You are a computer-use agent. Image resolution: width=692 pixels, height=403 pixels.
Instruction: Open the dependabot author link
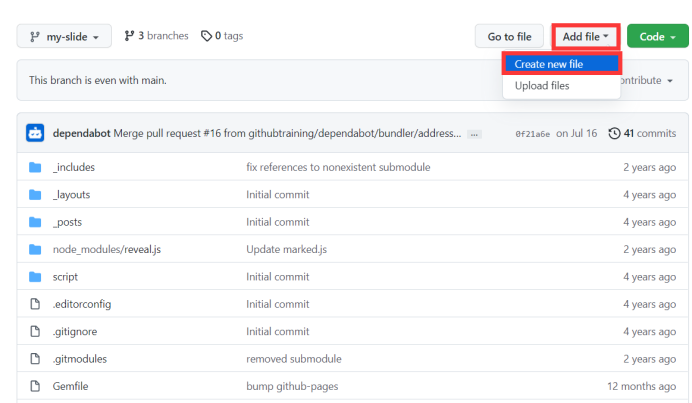(x=82, y=133)
